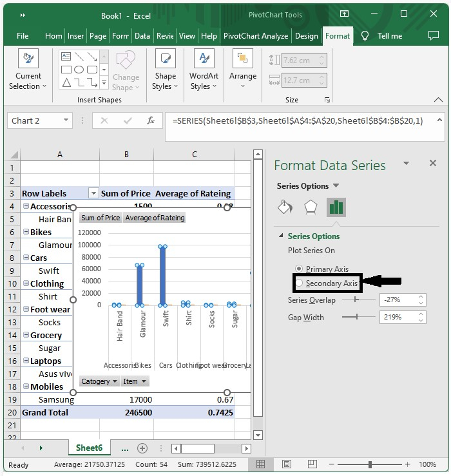451x476 pixels.
Task: Select Secondary Axis radio button
Action: [x=299, y=283]
